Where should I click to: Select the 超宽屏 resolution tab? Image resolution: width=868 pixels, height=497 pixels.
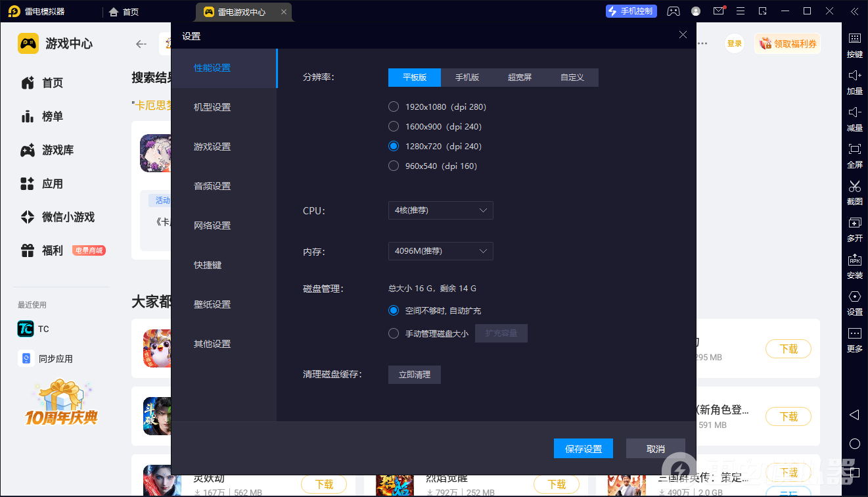click(520, 78)
